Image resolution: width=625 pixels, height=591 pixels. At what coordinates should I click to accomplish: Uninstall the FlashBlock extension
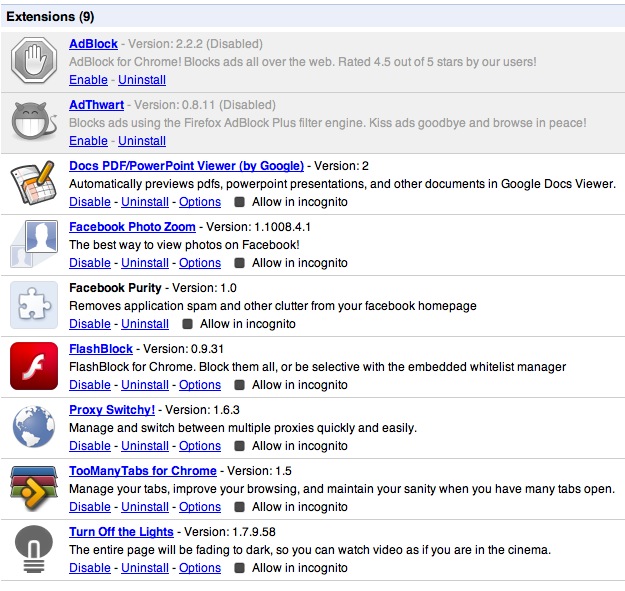click(x=145, y=385)
